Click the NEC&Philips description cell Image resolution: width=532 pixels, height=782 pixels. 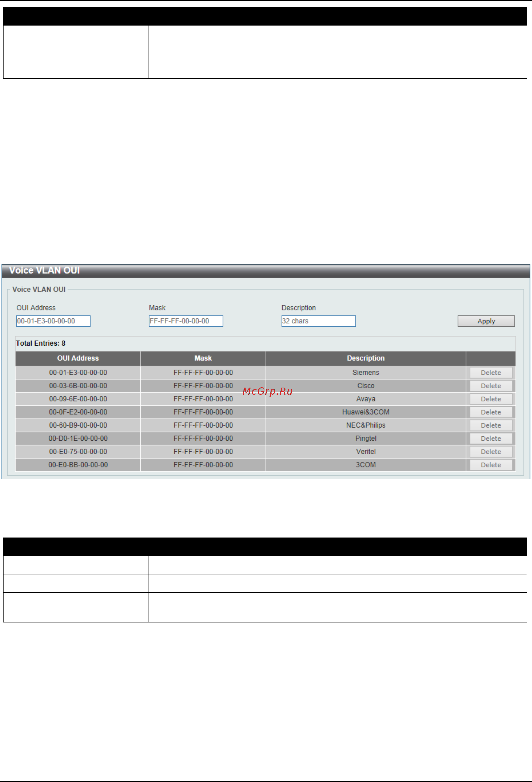pyautogui.click(x=366, y=425)
